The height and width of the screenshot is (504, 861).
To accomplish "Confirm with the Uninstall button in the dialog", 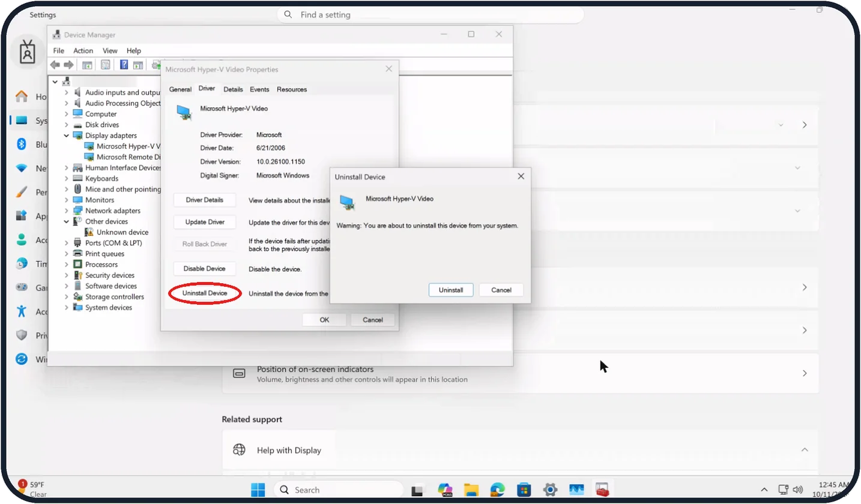I will (451, 290).
